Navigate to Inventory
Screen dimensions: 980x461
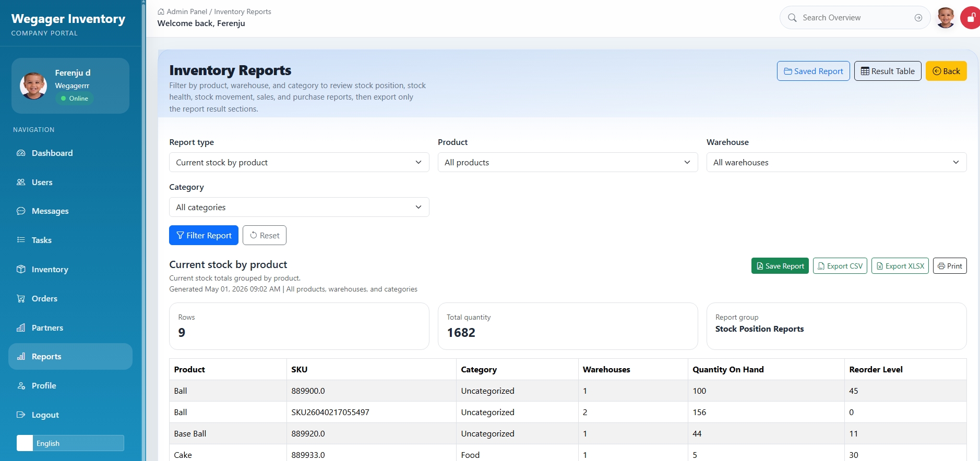pyautogui.click(x=70, y=269)
